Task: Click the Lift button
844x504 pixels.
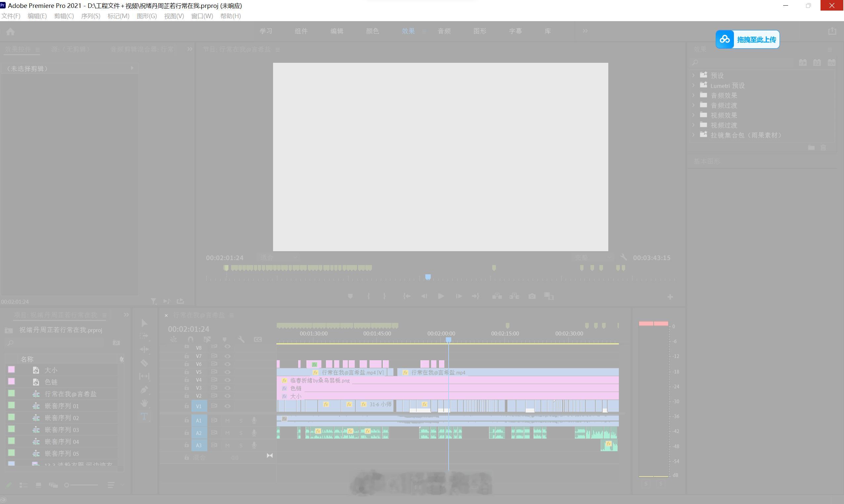Action: tap(497, 296)
